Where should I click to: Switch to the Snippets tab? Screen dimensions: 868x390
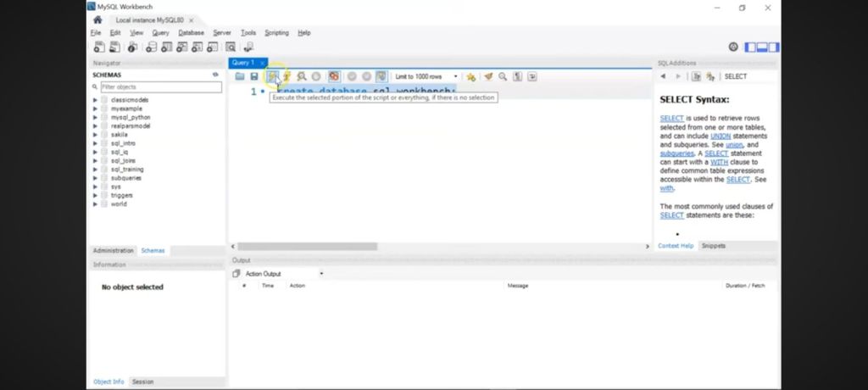click(713, 246)
